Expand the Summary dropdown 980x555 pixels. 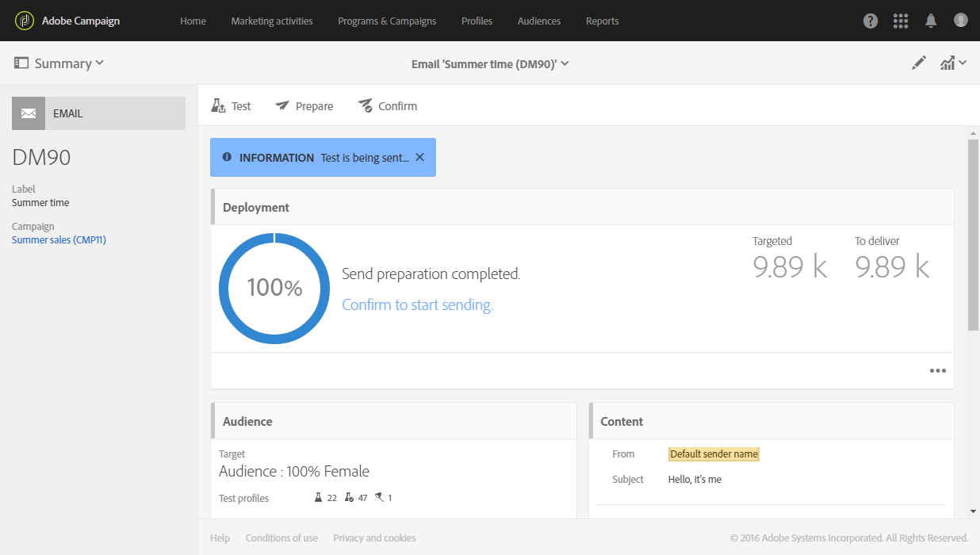59,63
